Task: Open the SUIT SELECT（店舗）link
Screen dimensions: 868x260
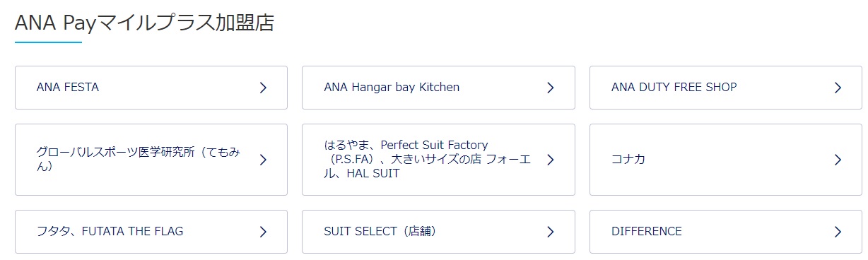Action: [438, 232]
